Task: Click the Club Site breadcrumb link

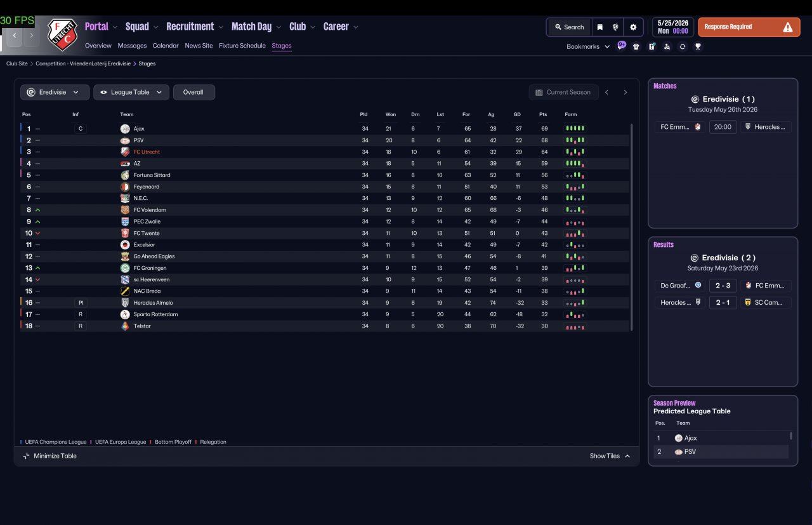Action: coord(17,63)
